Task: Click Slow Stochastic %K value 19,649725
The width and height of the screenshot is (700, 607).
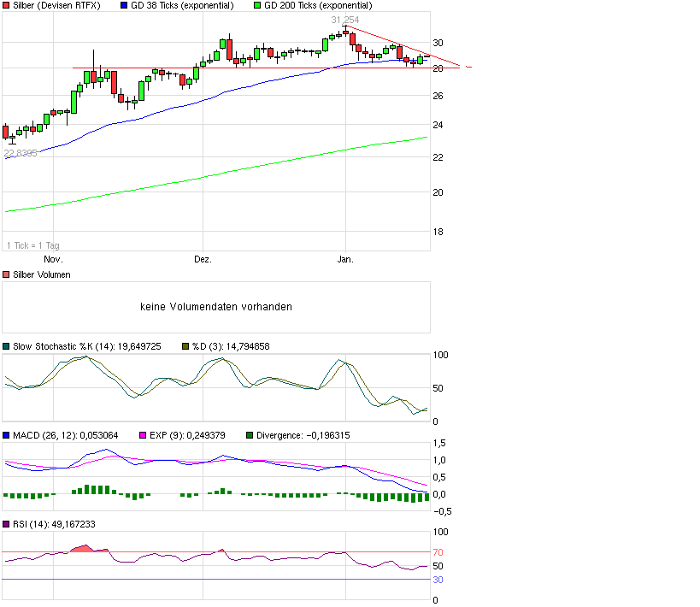Action: click(139, 346)
